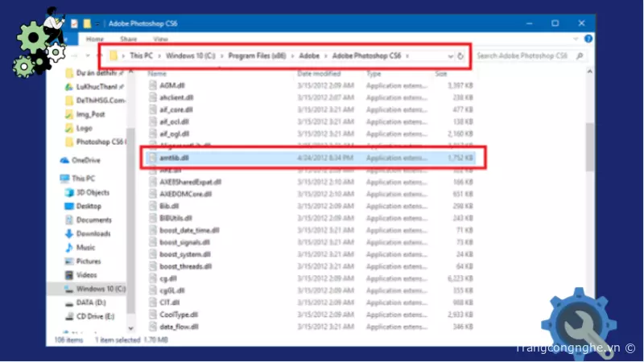Open the Share ribbon tab
This screenshot has height=362, width=644.
pyautogui.click(x=128, y=38)
